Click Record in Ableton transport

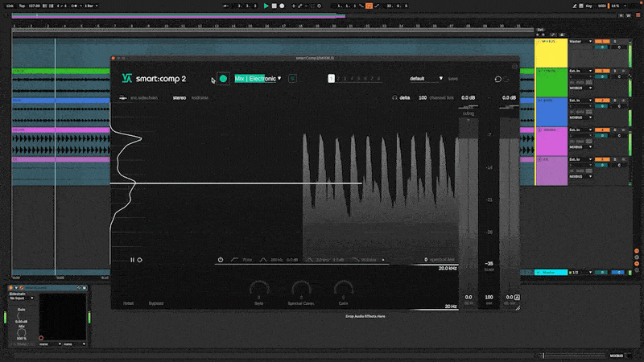point(282,6)
